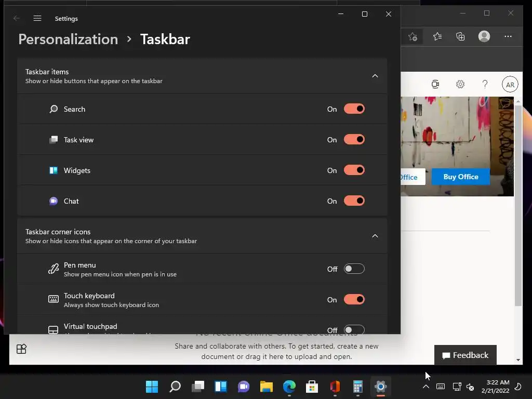Screen dimensions: 532x399
Task: Disable the Touch keyboard toggle
Action: click(x=354, y=299)
